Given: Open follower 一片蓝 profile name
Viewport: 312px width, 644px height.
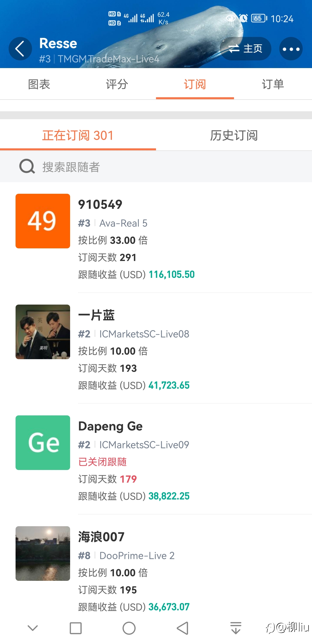Looking at the screenshot, I should pyautogui.click(x=96, y=315).
